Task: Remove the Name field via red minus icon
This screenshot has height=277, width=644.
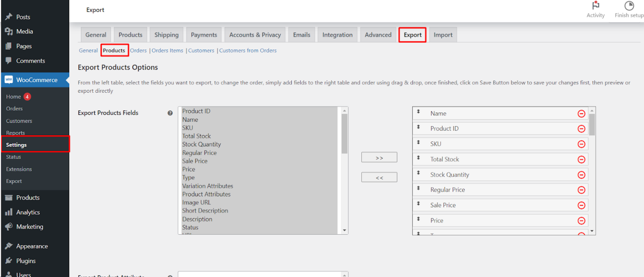Action: tap(582, 113)
